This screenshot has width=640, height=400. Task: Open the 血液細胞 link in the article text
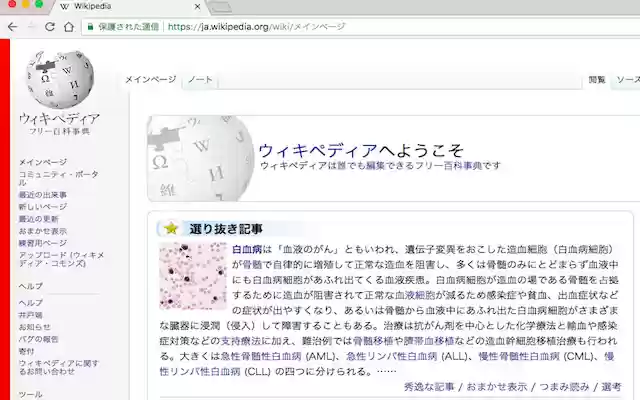click(x=415, y=295)
